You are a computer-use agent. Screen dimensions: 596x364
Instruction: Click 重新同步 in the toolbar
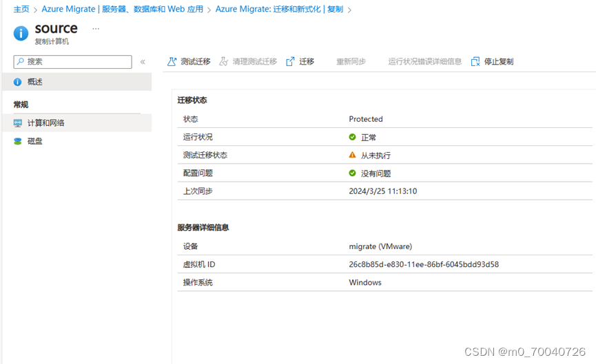coord(351,61)
